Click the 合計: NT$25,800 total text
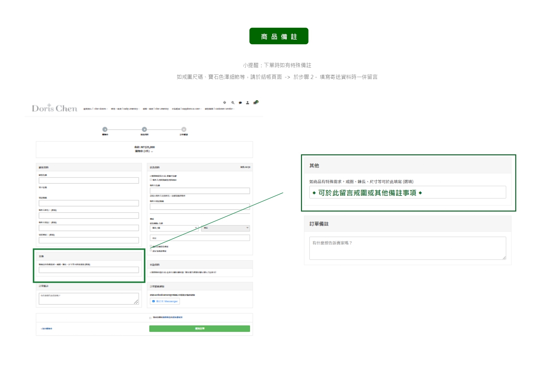554x392 pixels. click(144, 147)
